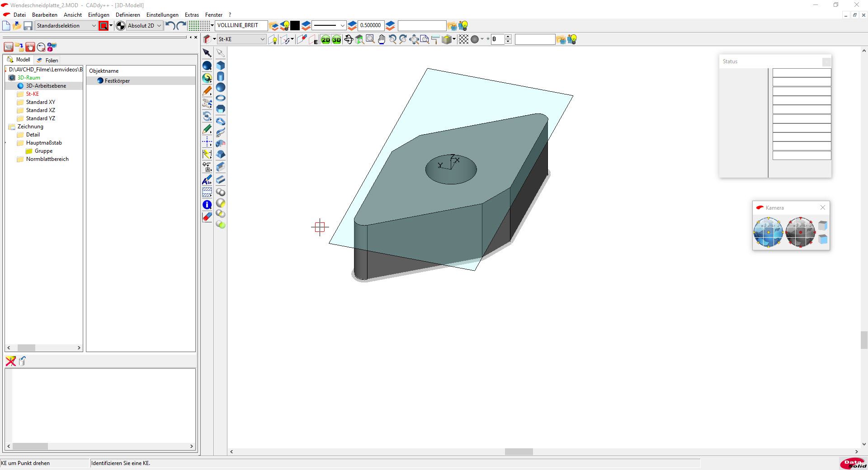Open the Datei menu

pos(19,15)
